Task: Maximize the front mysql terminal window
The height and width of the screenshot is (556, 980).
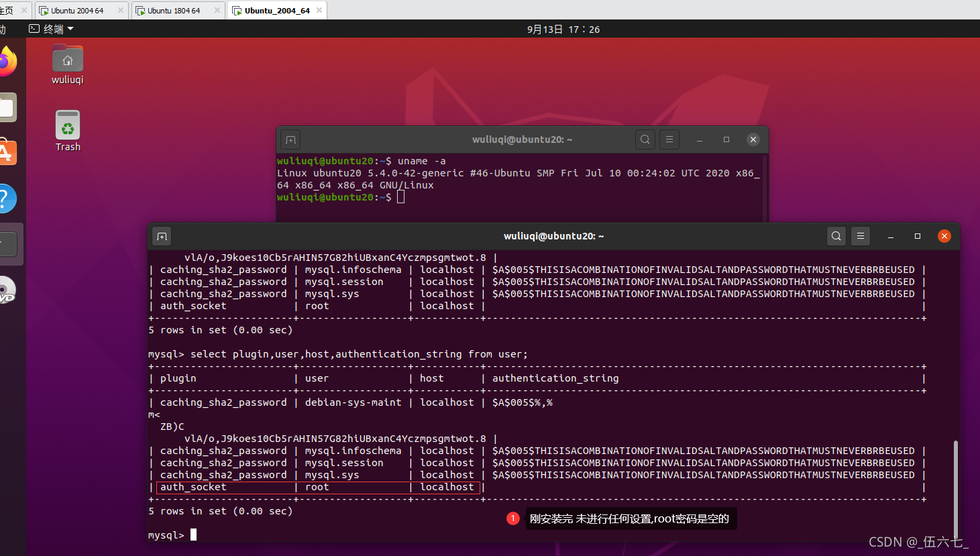Action: pyautogui.click(x=918, y=236)
